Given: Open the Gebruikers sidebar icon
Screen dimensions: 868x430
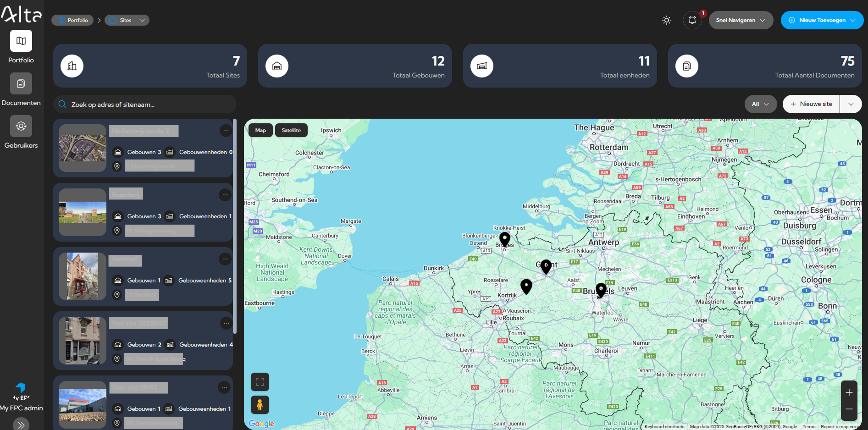Looking at the screenshot, I should (x=21, y=126).
